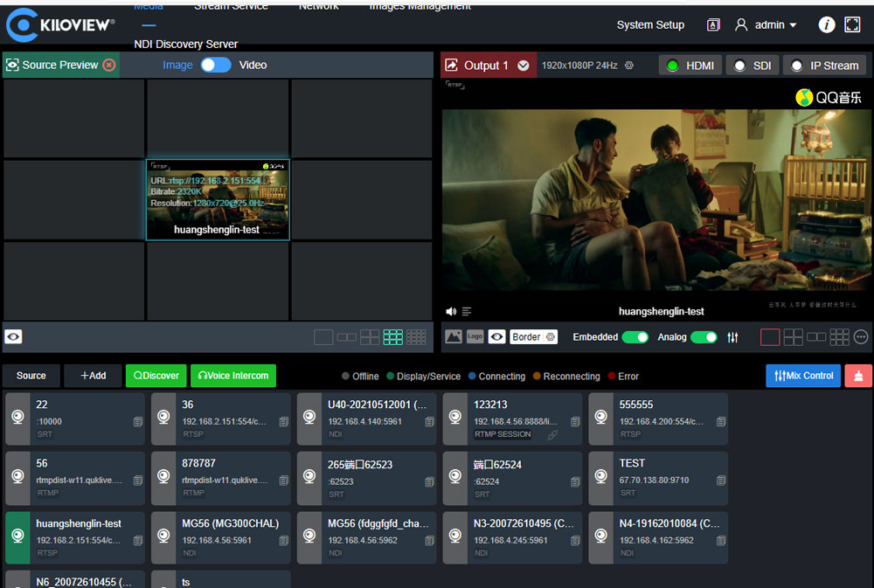Open the System Setup menu

point(650,25)
